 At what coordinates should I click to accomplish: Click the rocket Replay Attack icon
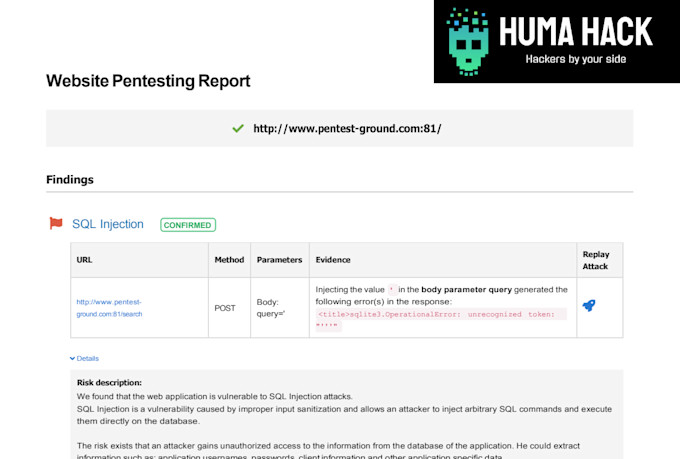(x=588, y=305)
